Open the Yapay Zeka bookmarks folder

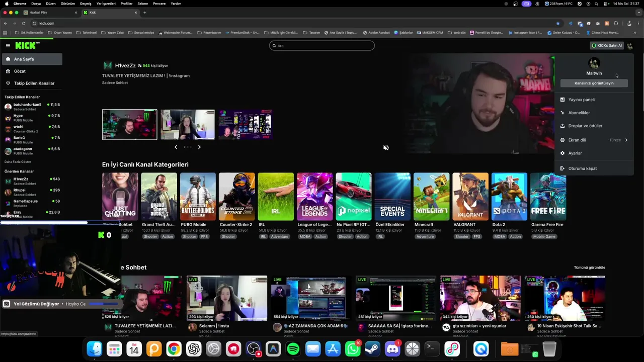pyautogui.click(x=113, y=33)
